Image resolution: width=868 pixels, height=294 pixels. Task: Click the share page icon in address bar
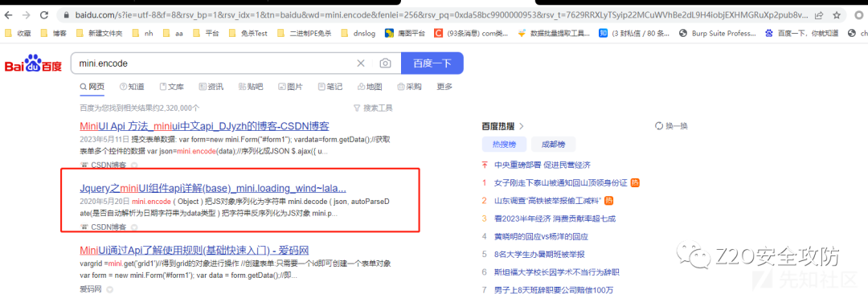tap(819, 15)
